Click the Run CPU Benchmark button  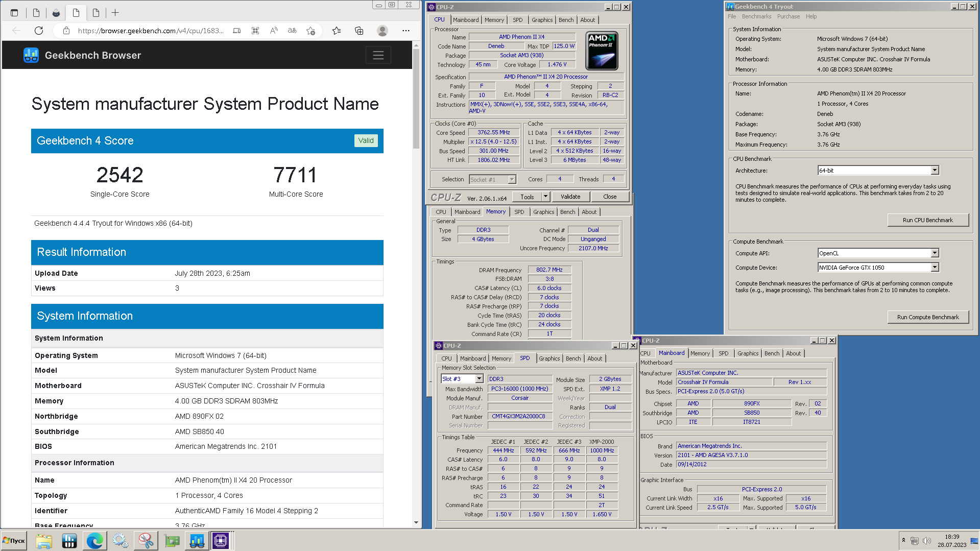click(927, 220)
